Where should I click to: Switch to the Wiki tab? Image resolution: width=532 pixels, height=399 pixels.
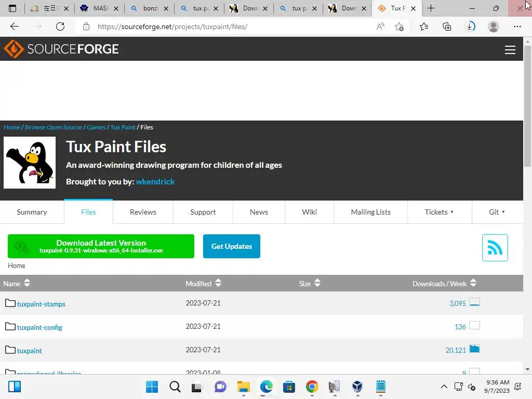[310, 212]
